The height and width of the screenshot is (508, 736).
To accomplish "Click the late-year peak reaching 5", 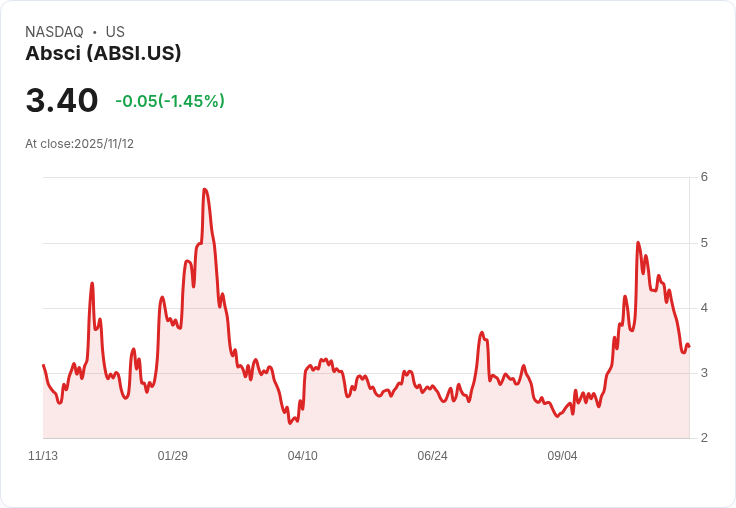I will click(x=638, y=243).
